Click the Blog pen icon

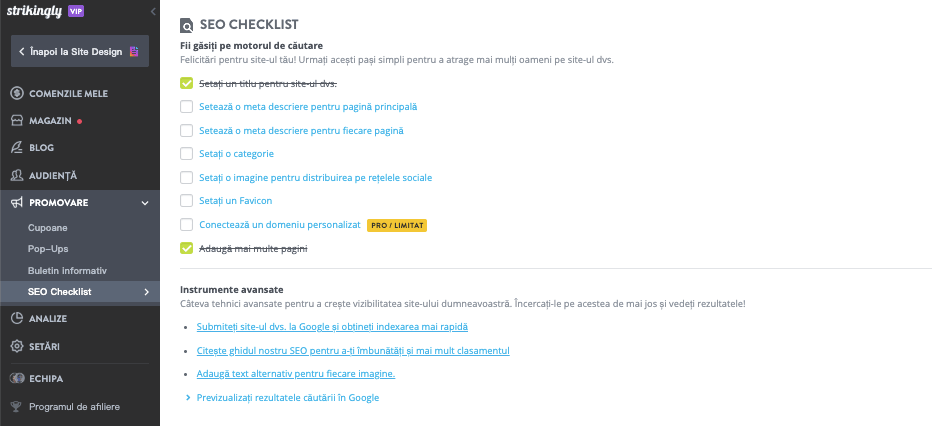point(17,148)
